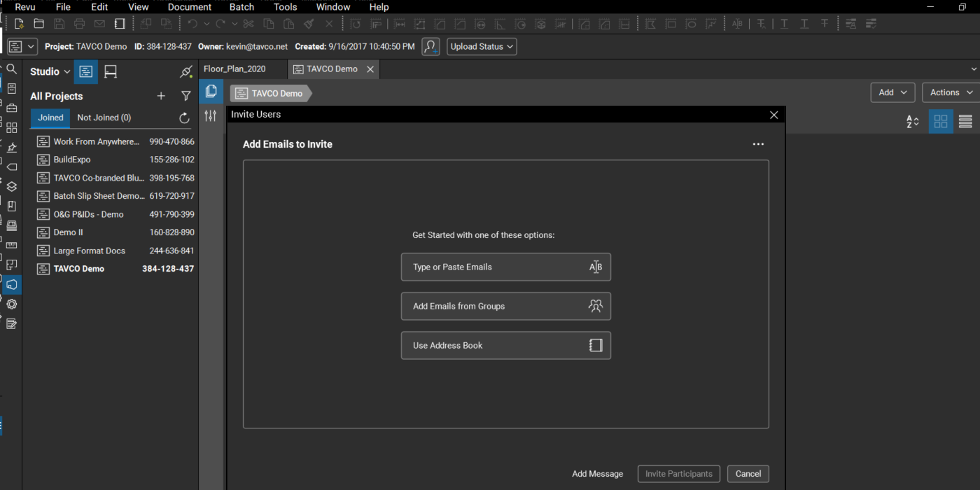The image size is (980, 490).
Task: Select the BuildExpo project
Action: [115, 160]
